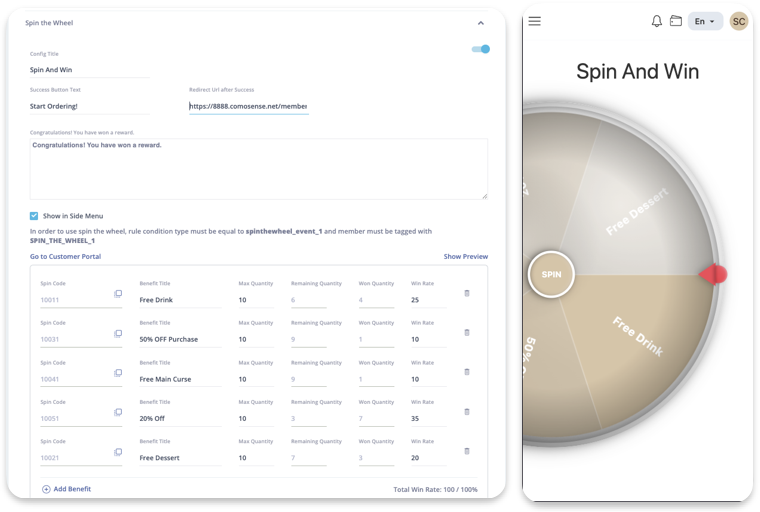The width and height of the screenshot is (760, 512).
Task: Delete the 20% Off benefit row
Action: pyautogui.click(x=466, y=412)
